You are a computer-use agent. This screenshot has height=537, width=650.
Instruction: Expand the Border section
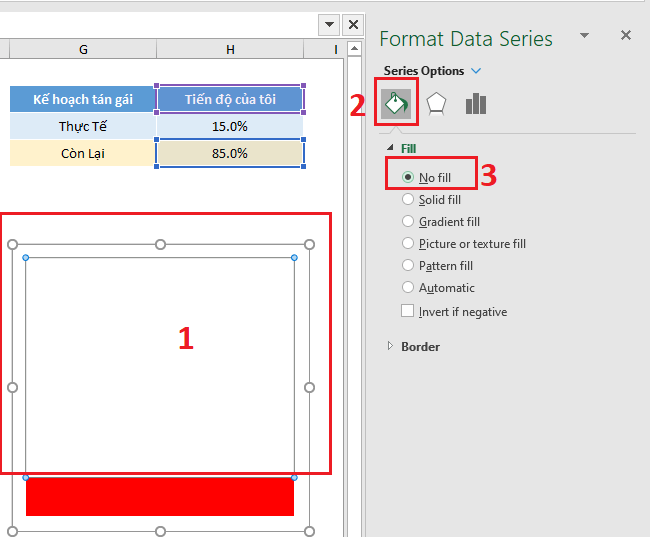point(390,346)
